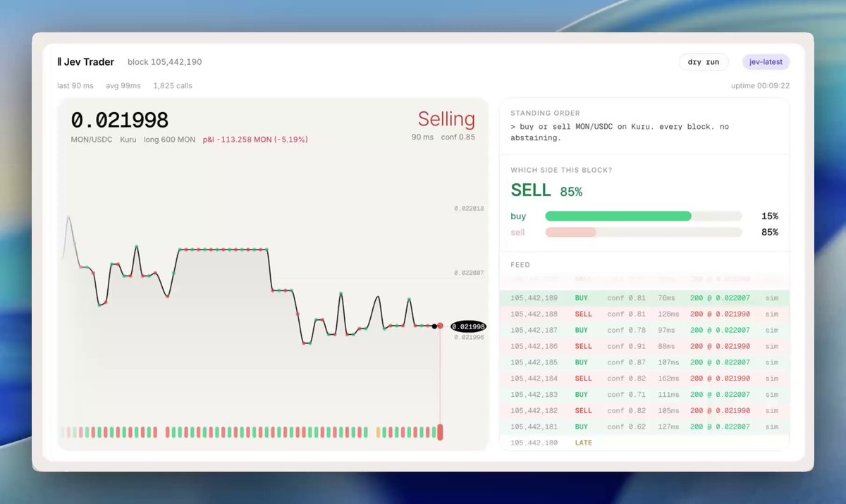
Task: Click the 'conf 0.62' feed cell
Action: click(625, 426)
